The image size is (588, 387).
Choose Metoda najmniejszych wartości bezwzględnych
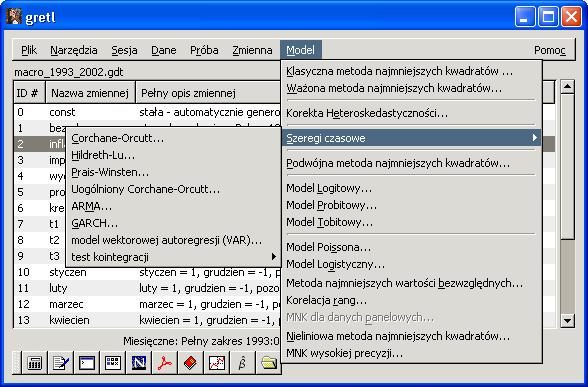411,283
